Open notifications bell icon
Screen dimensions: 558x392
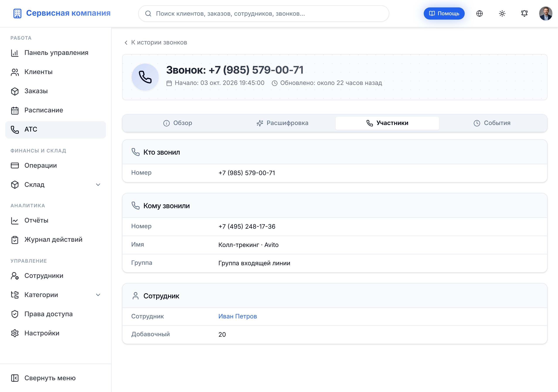tap(524, 14)
